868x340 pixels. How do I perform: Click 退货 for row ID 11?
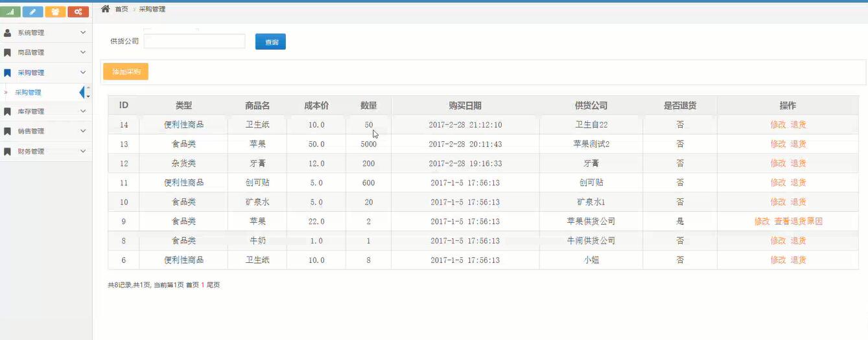click(x=798, y=183)
